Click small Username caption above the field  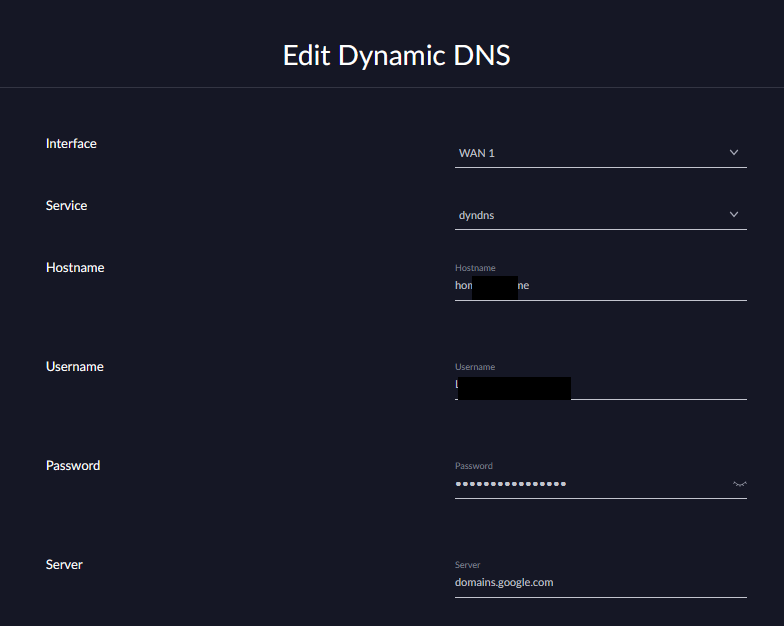click(x=475, y=367)
